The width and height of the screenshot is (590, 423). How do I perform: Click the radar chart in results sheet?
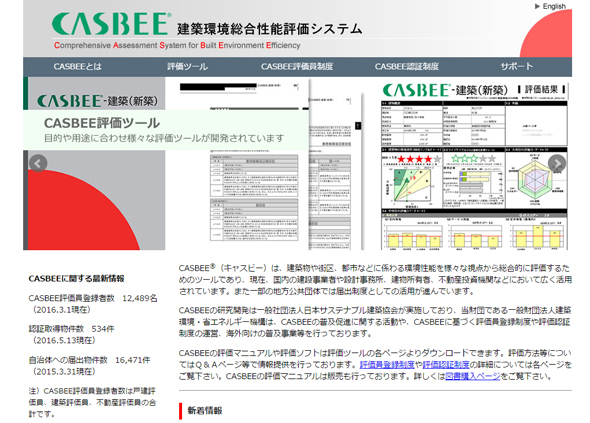tap(535, 180)
